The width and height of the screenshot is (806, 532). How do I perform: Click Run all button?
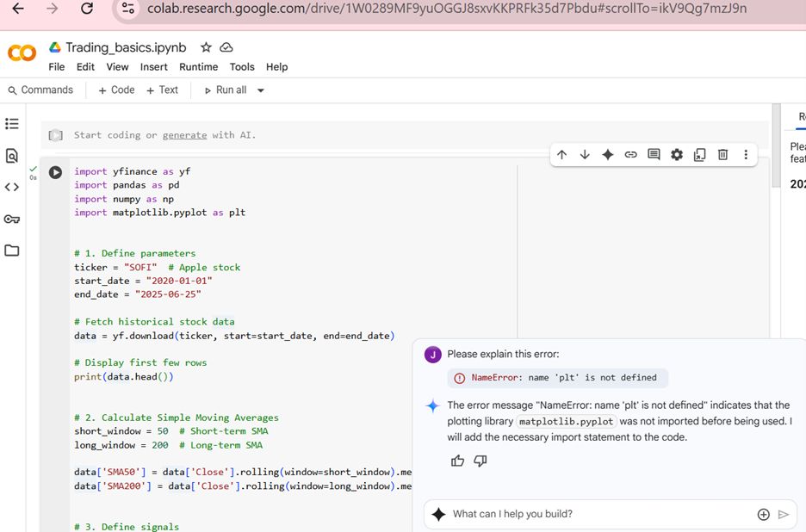click(226, 90)
